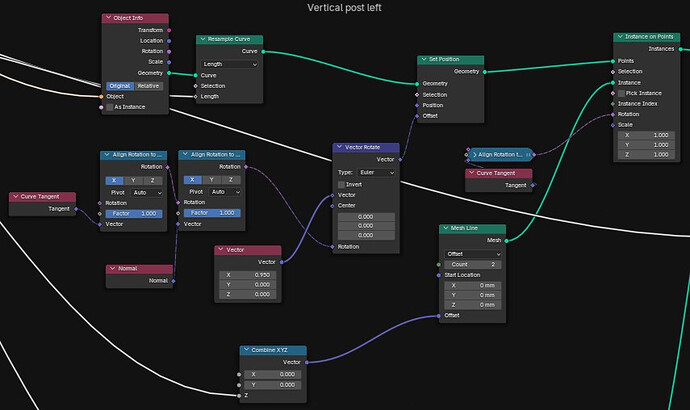Select Relative transform space in Object Info
The image size is (690, 410).
point(148,86)
